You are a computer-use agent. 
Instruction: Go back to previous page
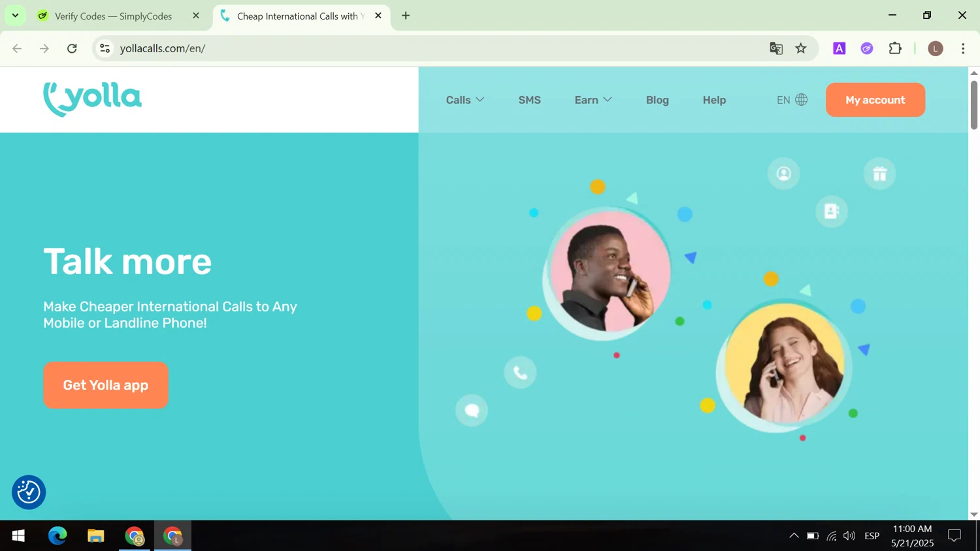[17, 48]
